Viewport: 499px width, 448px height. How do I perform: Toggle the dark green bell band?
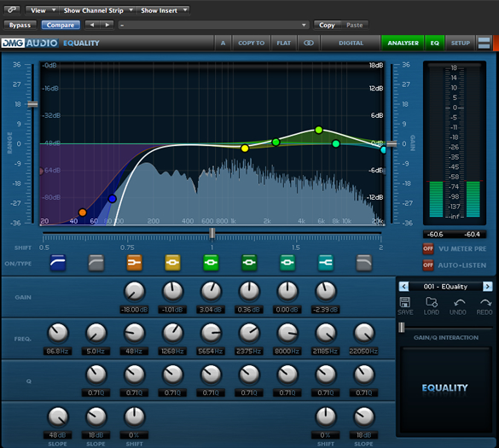coord(249,263)
